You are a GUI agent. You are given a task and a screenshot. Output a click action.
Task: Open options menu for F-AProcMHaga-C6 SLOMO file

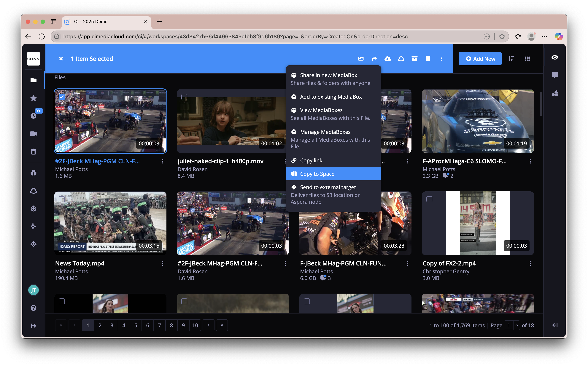(530, 161)
